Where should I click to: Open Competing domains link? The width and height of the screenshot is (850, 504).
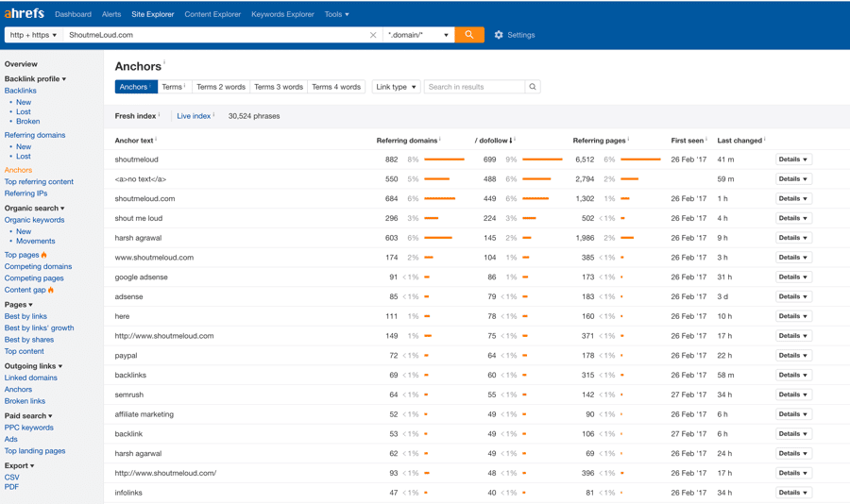[38, 267]
